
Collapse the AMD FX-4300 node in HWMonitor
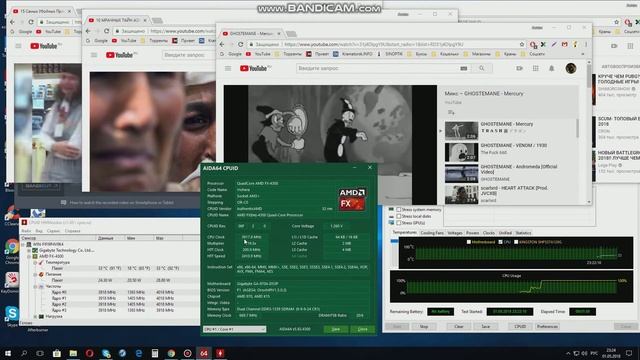pos(29,256)
